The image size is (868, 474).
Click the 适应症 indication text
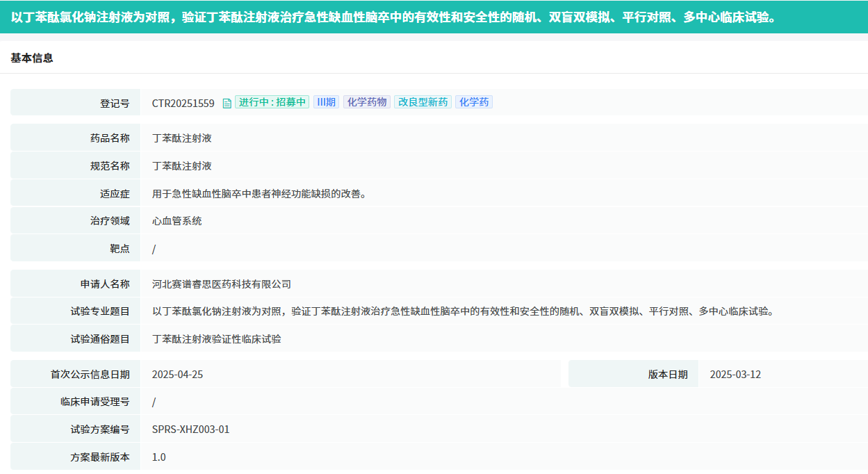coord(259,193)
